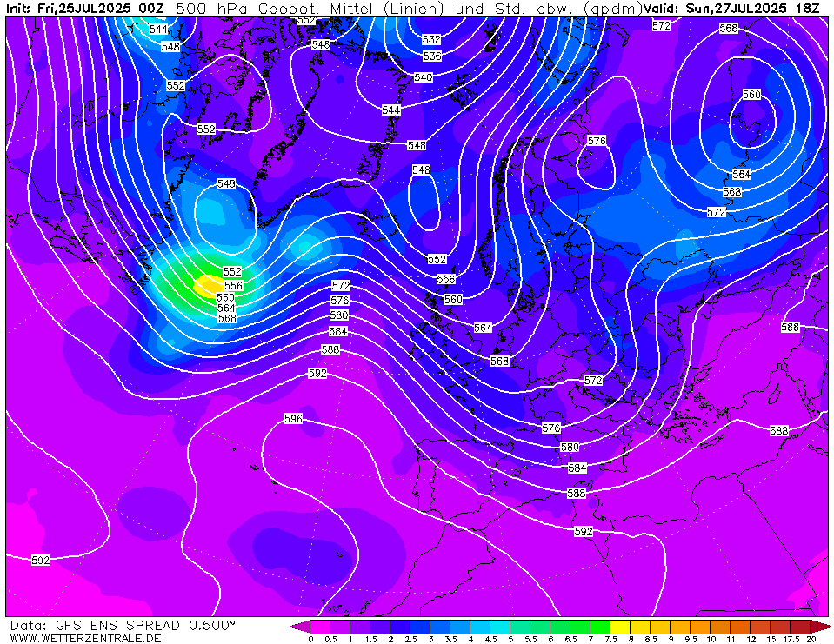Click the 560 label inside the eastern closed low
The width and height of the screenshot is (834, 644).
(751, 95)
